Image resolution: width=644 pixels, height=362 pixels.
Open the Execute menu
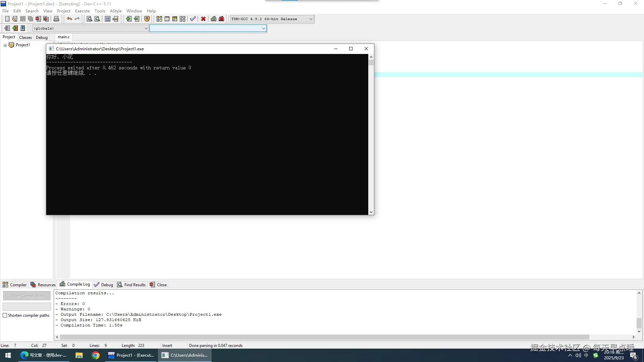[82, 11]
